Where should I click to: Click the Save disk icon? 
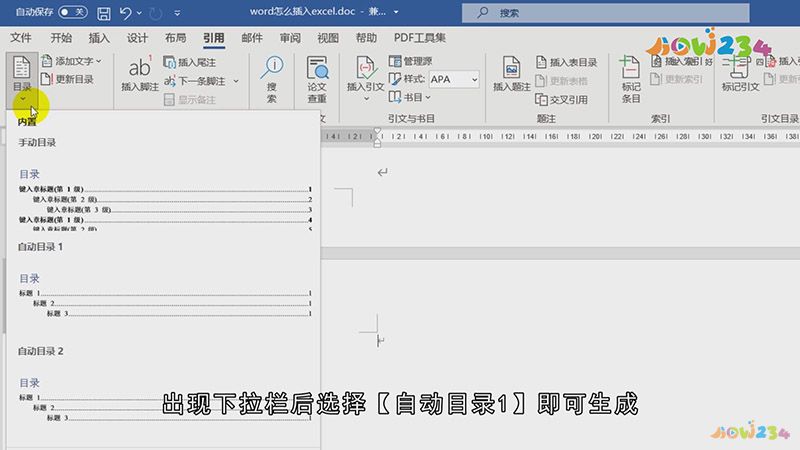tap(104, 13)
